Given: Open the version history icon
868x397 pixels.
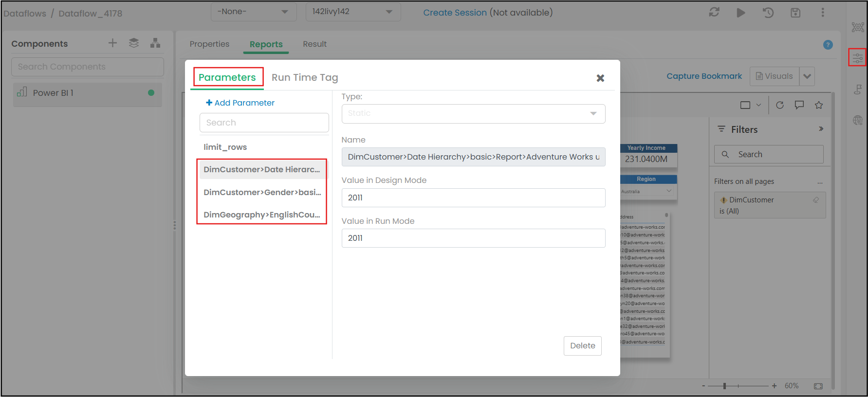Looking at the screenshot, I should (x=768, y=13).
